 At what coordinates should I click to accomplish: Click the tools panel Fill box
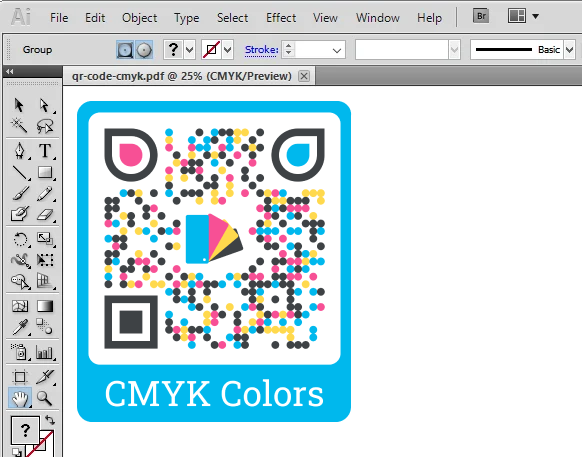pyautogui.click(x=25, y=430)
